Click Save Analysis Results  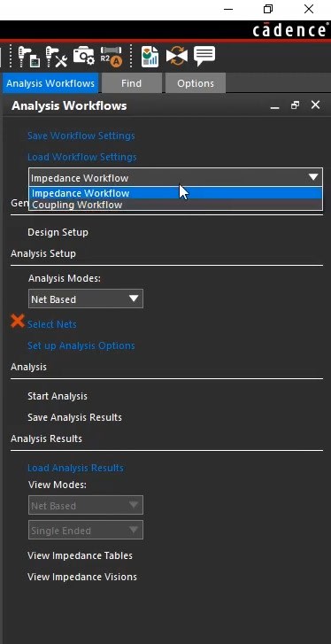pos(74,418)
